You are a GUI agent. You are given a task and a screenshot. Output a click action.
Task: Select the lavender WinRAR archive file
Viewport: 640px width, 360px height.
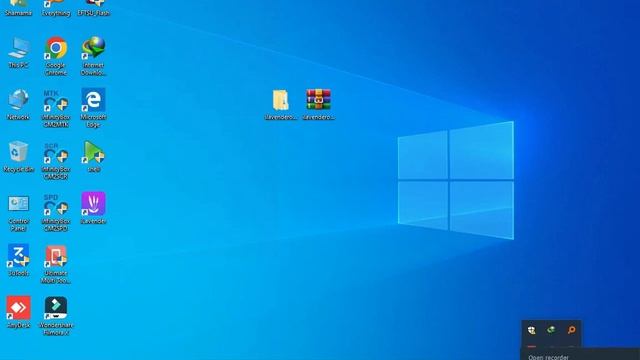click(319, 100)
